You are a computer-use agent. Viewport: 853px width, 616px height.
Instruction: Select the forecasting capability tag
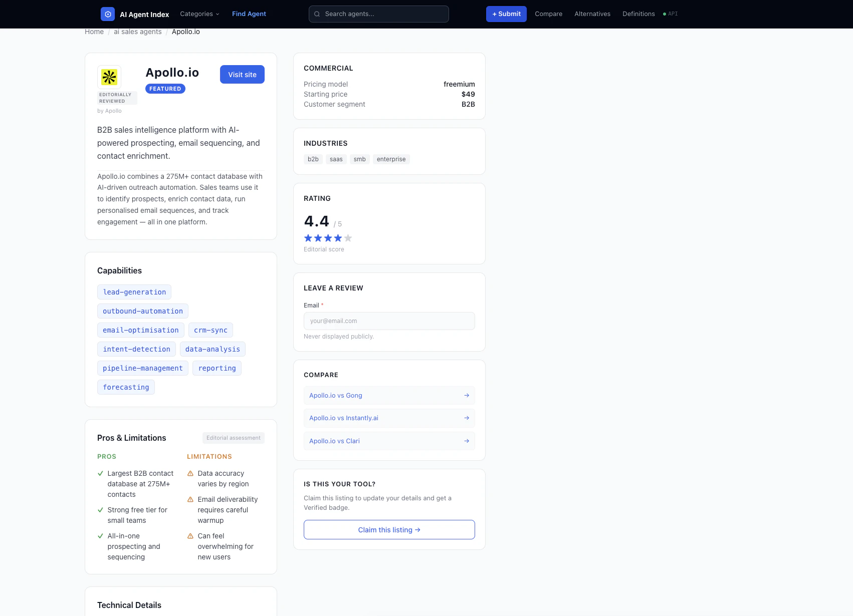126,388
